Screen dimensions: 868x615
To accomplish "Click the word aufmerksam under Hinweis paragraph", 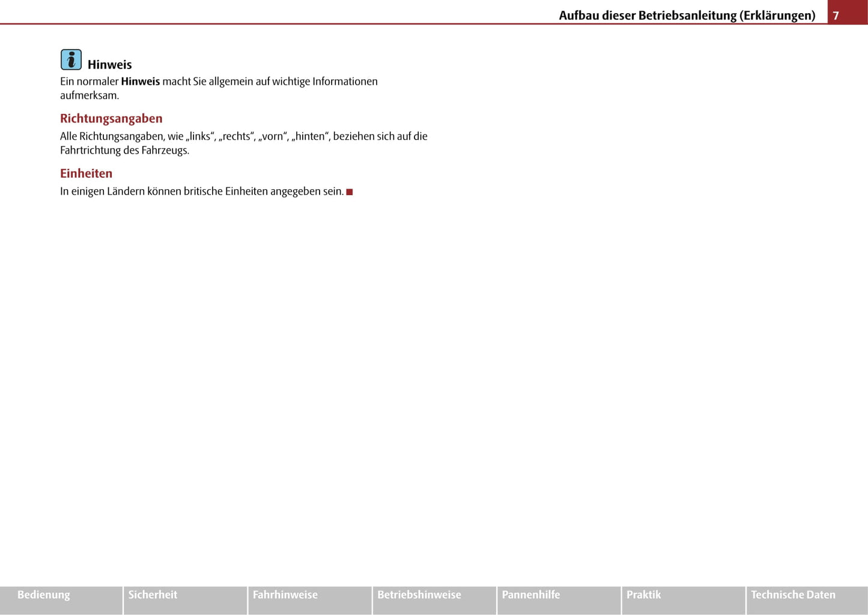I will (89, 95).
